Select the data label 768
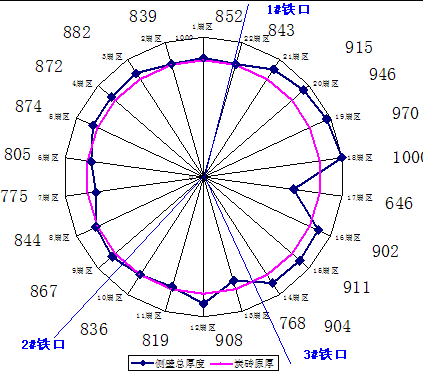 coord(292,323)
